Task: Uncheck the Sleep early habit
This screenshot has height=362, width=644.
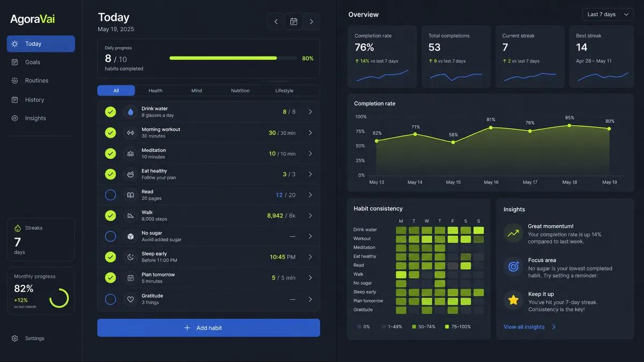Action: point(111,257)
